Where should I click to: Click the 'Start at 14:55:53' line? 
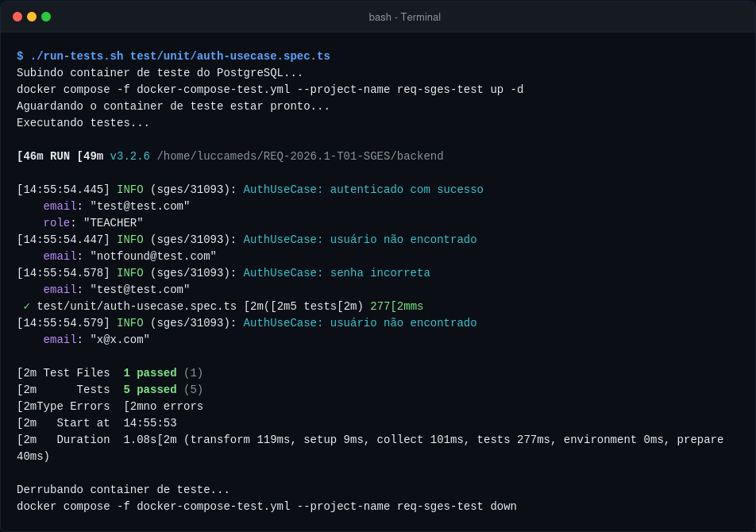pos(96,423)
